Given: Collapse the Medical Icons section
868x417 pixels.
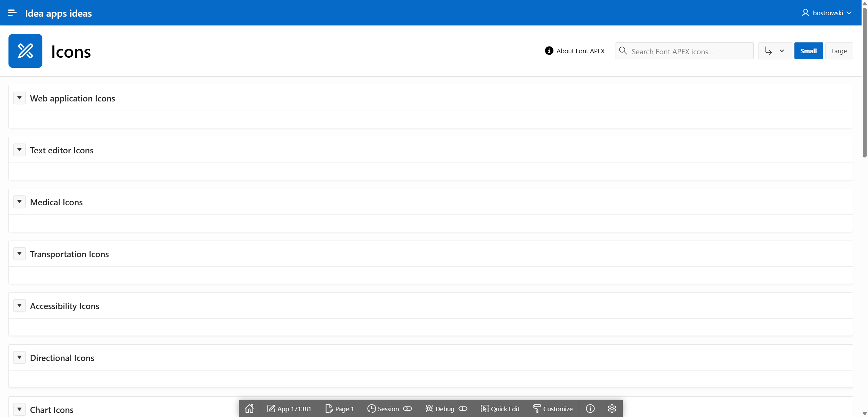Looking at the screenshot, I should [x=19, y=202].
